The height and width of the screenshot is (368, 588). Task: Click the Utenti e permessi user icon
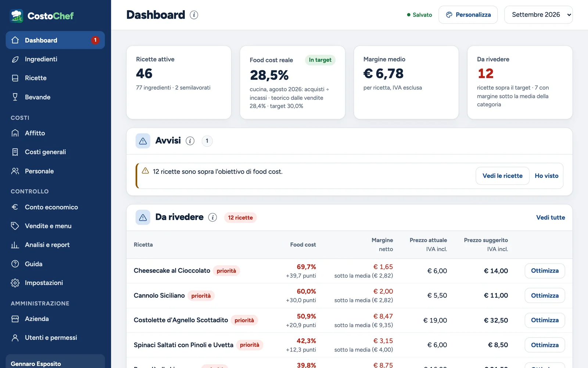[15, 338]
